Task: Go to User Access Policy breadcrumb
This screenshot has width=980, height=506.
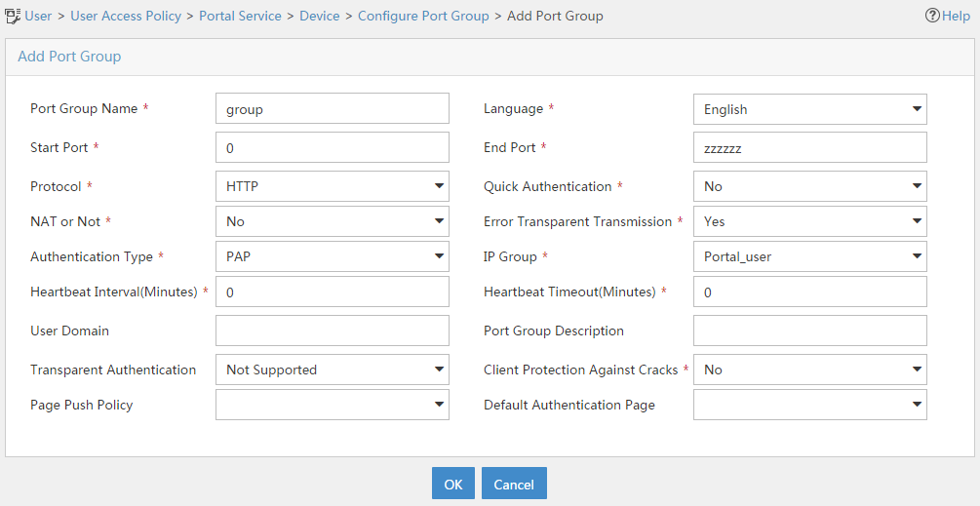Action: (126, 16)
